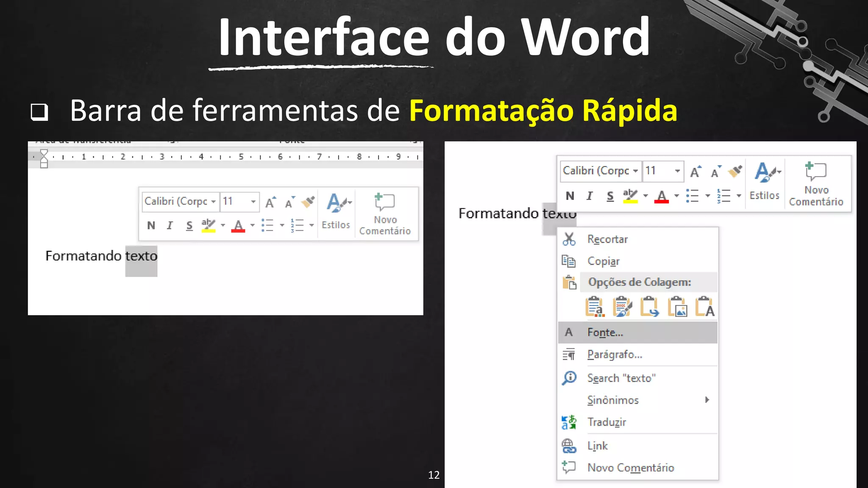Click Novo Comentário in right mini toolbar

pyautogui.click(x=816, y=184)
